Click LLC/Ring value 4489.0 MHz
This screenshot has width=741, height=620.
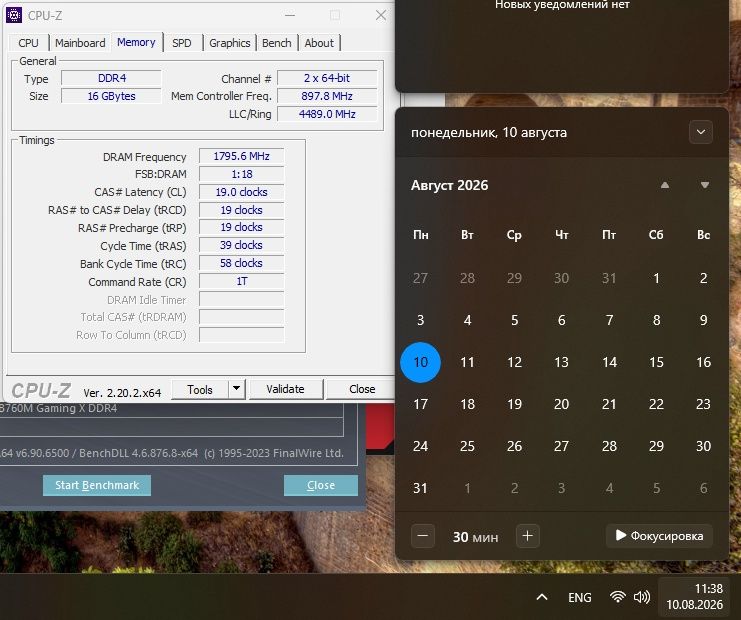click(327, 114)
